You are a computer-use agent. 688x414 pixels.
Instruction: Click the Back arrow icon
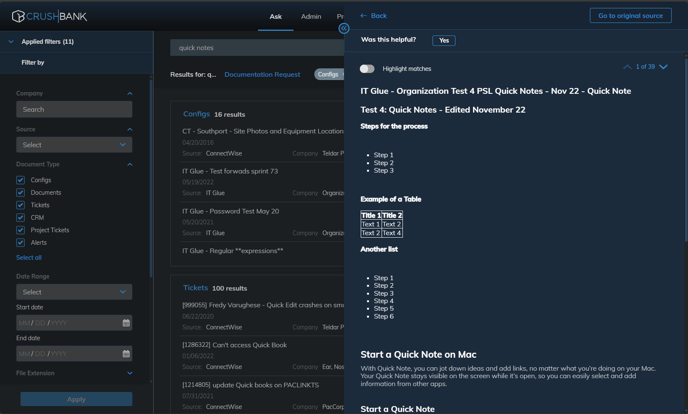[x=363, y=16]
